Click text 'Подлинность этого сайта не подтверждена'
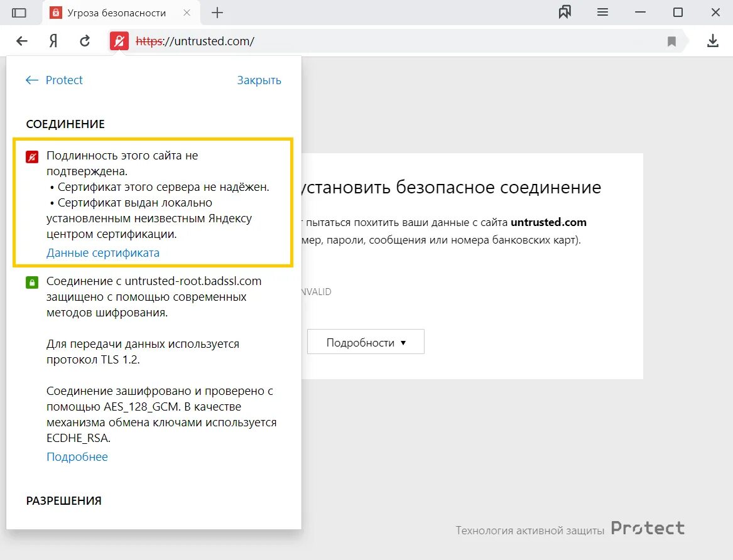733x560 pixels. tap(122, 163)
